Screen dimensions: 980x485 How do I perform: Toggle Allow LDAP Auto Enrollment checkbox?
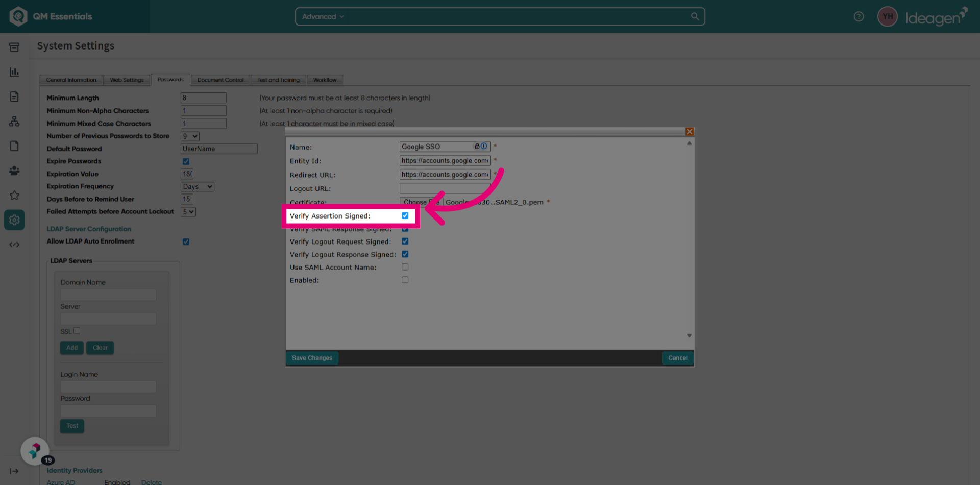pyautogui.click(x=186, y=241)
